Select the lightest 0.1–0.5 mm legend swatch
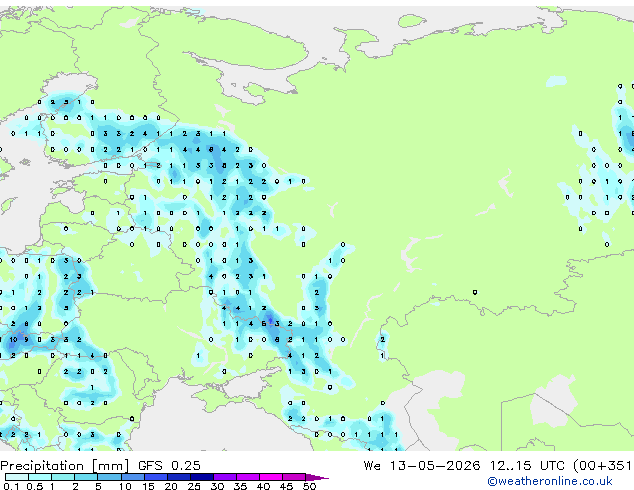Screen dimensions: 634x490 click(17, 477)
